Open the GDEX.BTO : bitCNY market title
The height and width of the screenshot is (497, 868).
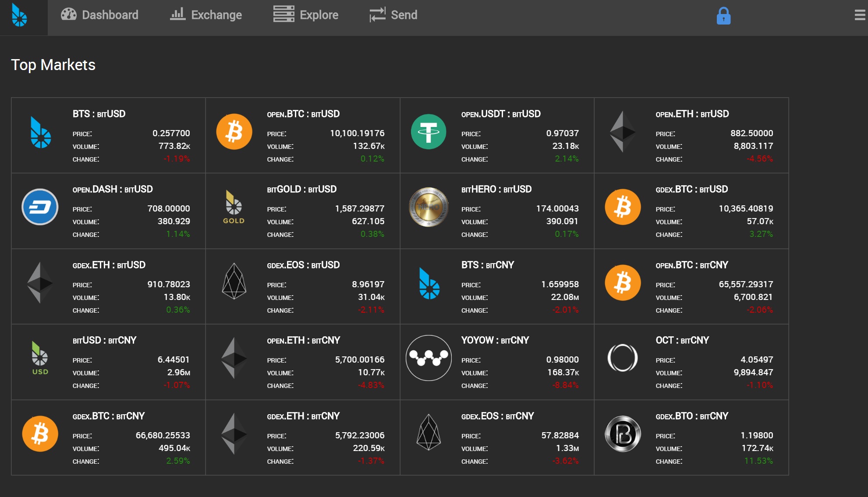pos(692,416)
